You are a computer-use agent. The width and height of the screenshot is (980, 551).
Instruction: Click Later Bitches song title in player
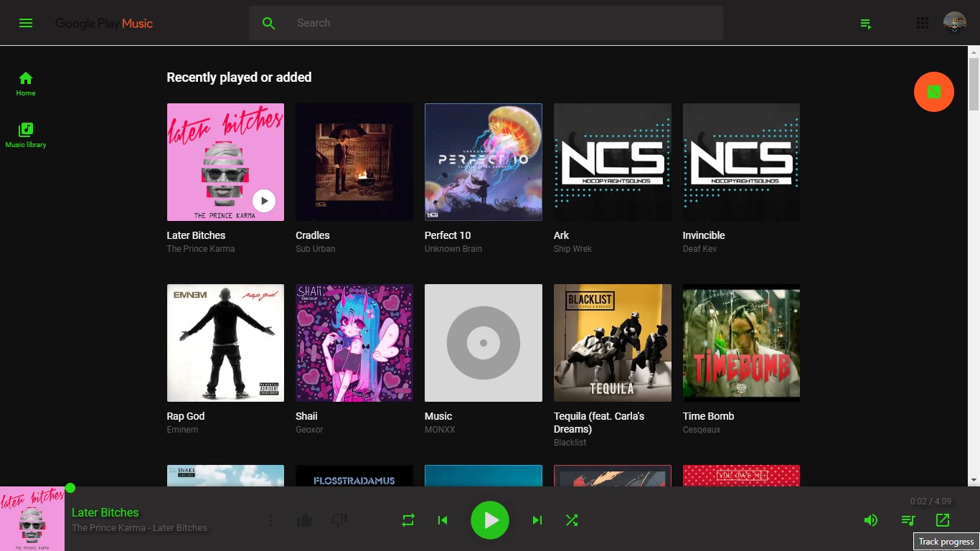[105, 512]
